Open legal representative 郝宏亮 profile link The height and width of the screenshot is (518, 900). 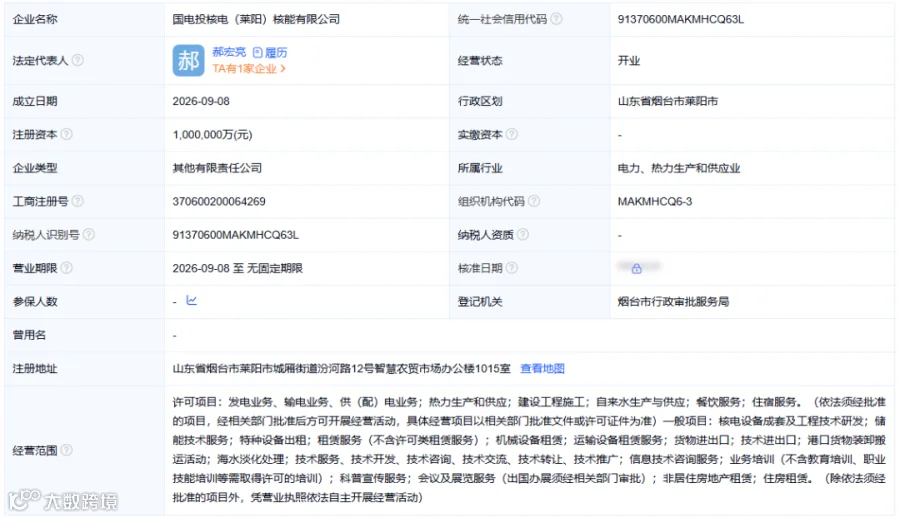229,52
